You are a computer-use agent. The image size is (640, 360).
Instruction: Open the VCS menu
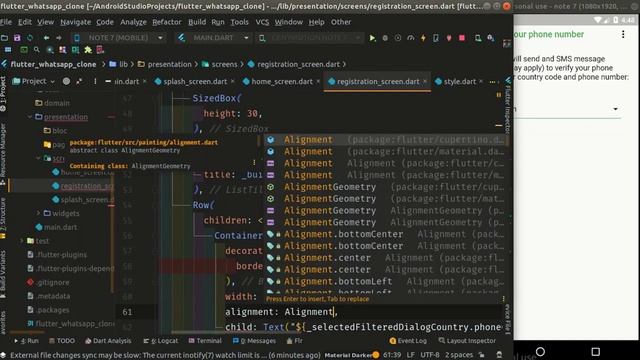(x=262, y=22)
